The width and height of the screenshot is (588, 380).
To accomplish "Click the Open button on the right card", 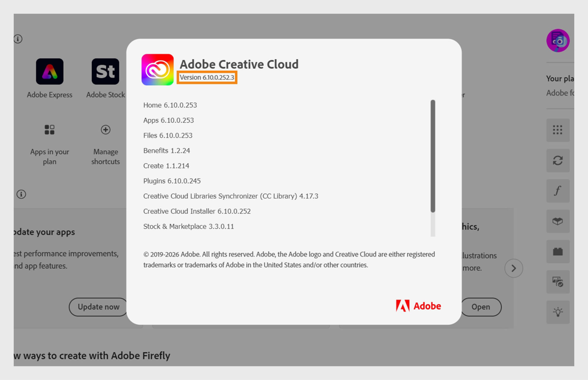I will [481, 307].
